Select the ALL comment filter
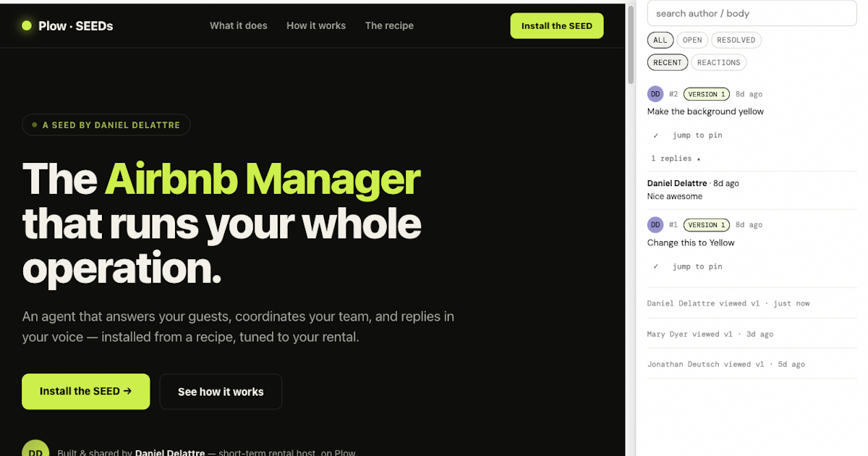Screen dimensions: 868x456 coord(660,41)
